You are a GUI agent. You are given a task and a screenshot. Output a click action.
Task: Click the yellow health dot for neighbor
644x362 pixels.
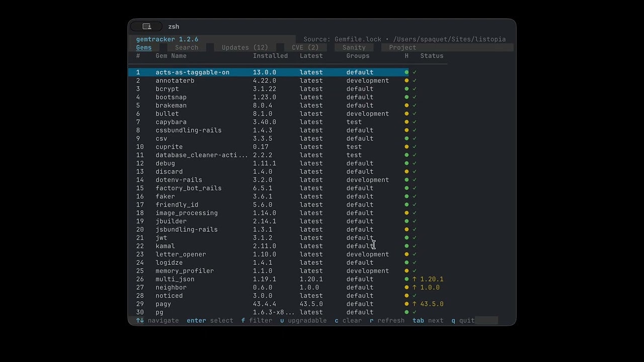coord(407,288)
